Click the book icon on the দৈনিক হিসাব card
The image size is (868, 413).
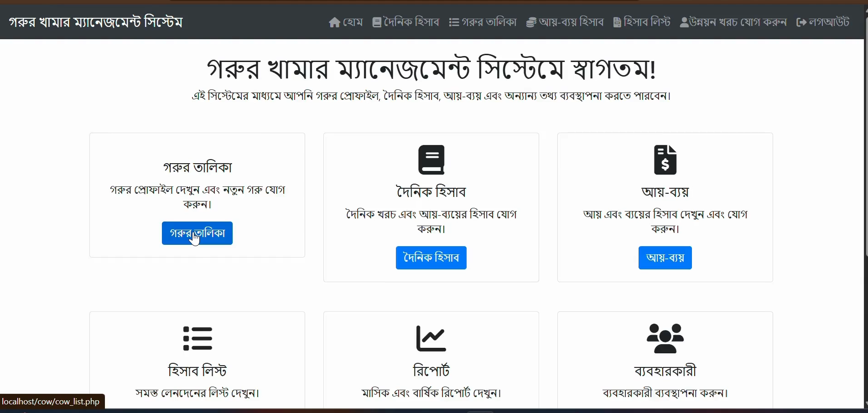(431, 160)
